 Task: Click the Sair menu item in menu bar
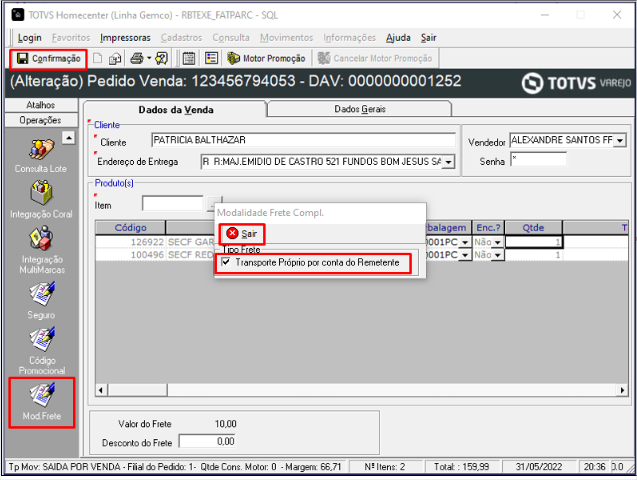point(429,38)
